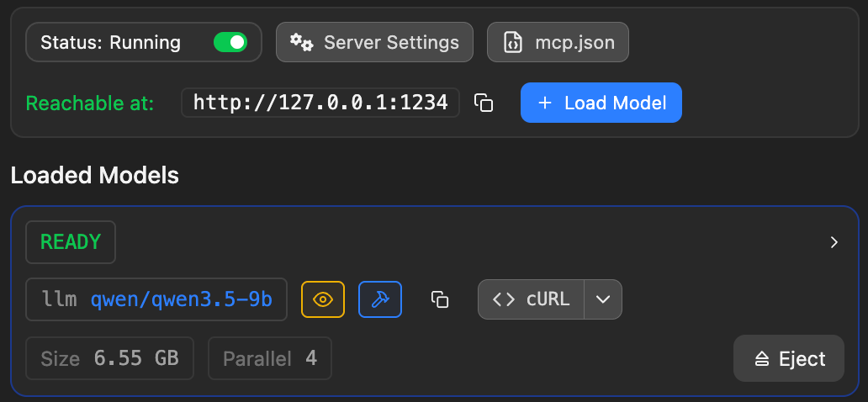Click the vision eye capability icon
This screenshot has height=402, width=868.
click(323, 299)
